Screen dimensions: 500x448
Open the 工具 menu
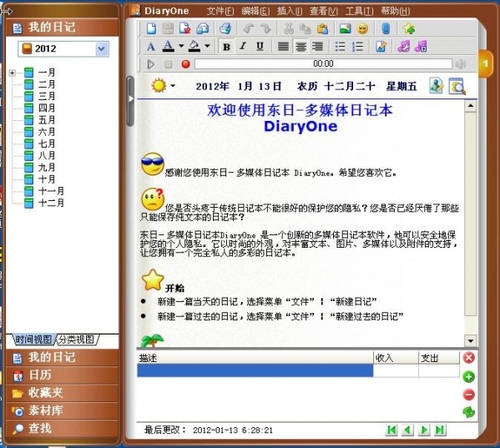[x=359, y=11]
